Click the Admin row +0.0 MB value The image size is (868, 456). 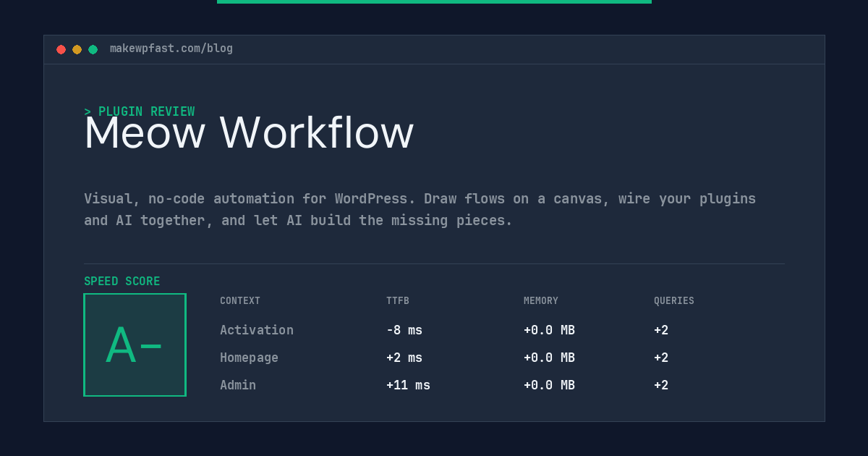(x=549, y=385)
